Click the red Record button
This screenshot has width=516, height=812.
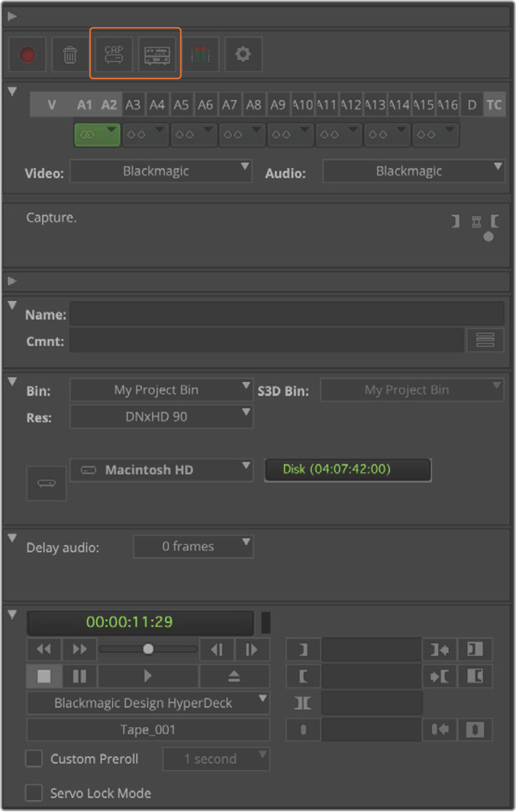(28, 55)
